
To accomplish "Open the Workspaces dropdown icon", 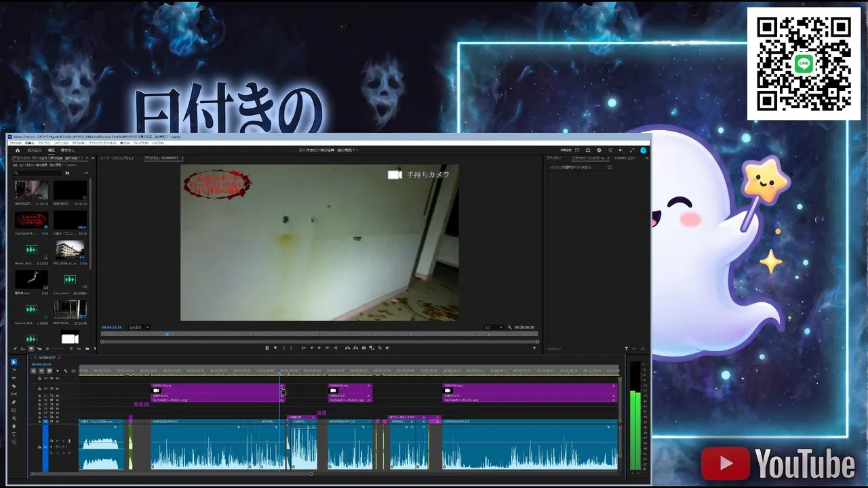I will (x=578, y=150).
